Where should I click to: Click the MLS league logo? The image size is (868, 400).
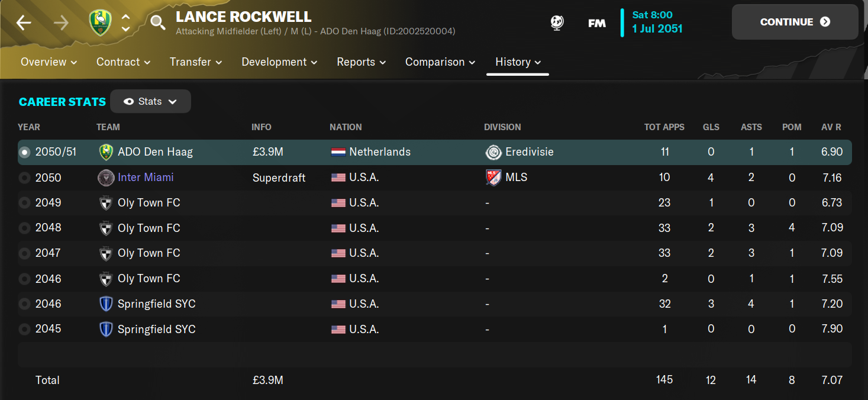pyautogui.click(x=493, y=178)
